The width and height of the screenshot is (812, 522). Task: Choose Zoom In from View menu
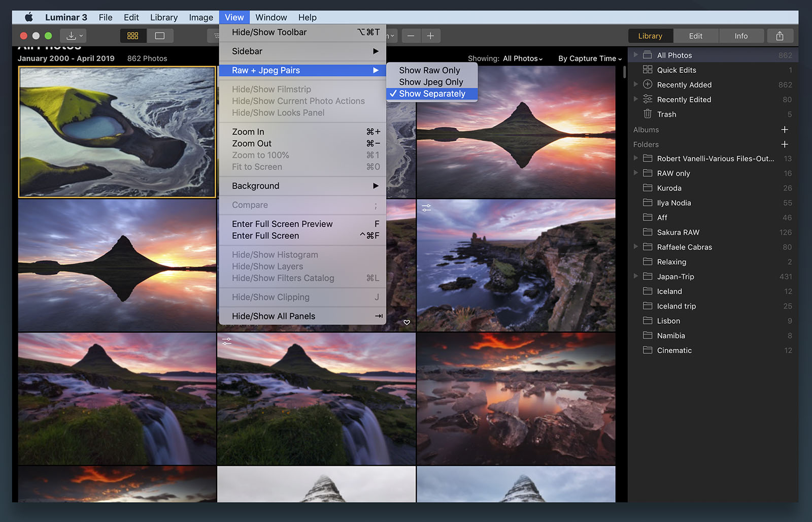point(302,132)
